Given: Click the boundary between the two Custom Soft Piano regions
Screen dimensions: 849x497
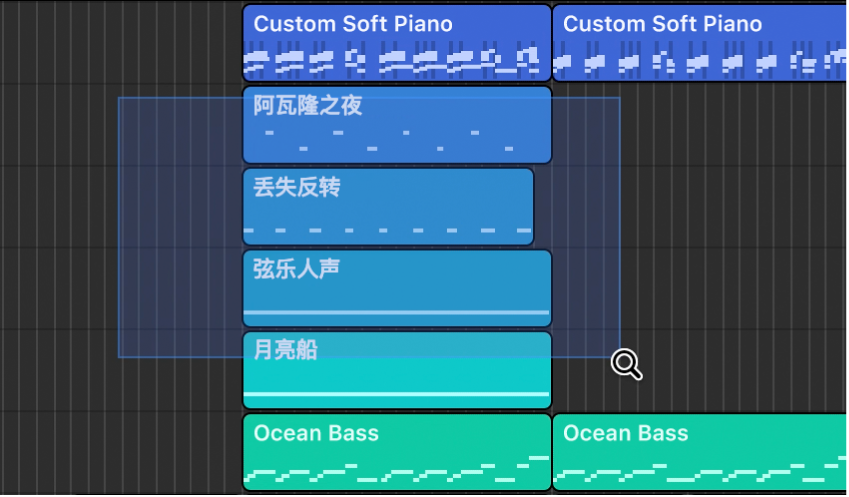Looking at the screenshot, I should 552,42.
